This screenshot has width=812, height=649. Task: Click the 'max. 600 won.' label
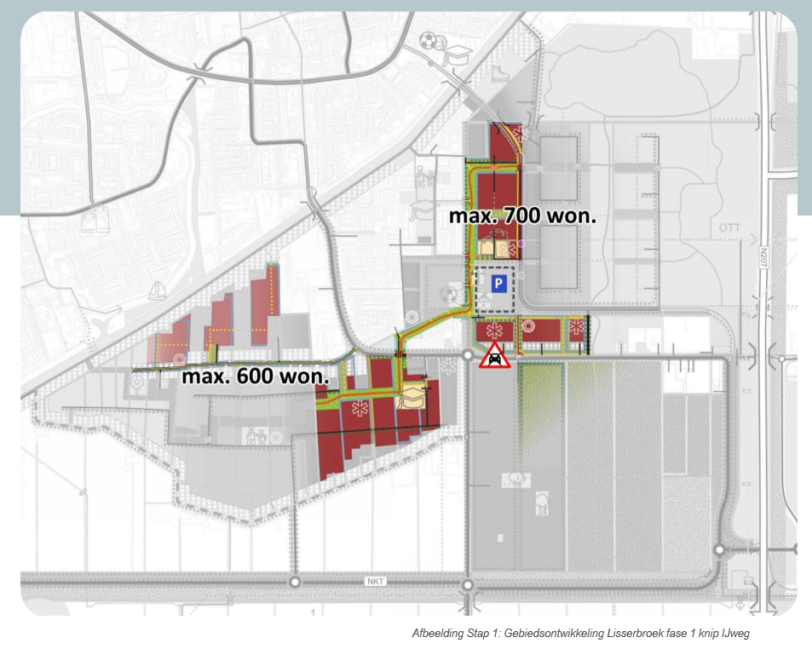255,376
